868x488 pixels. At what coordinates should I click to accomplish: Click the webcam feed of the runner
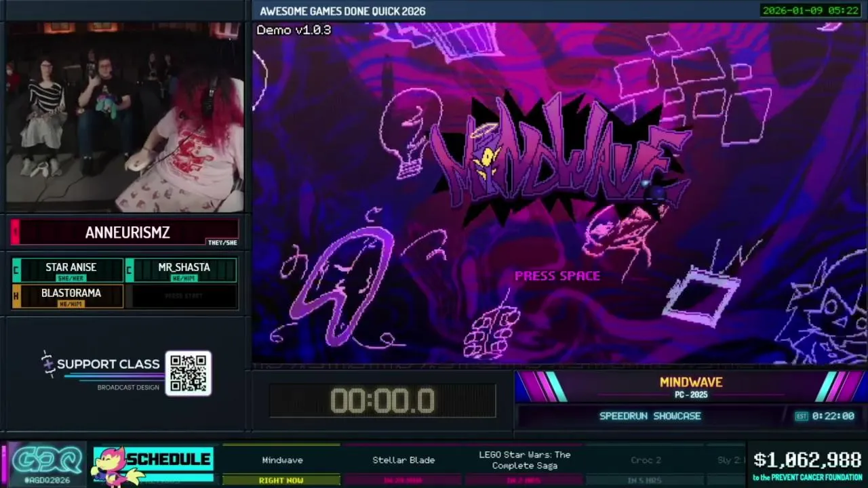[125, 117]
